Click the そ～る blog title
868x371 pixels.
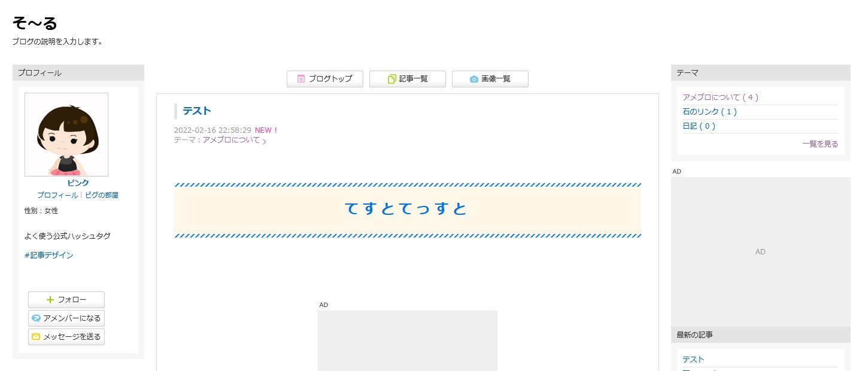point(35,23)
